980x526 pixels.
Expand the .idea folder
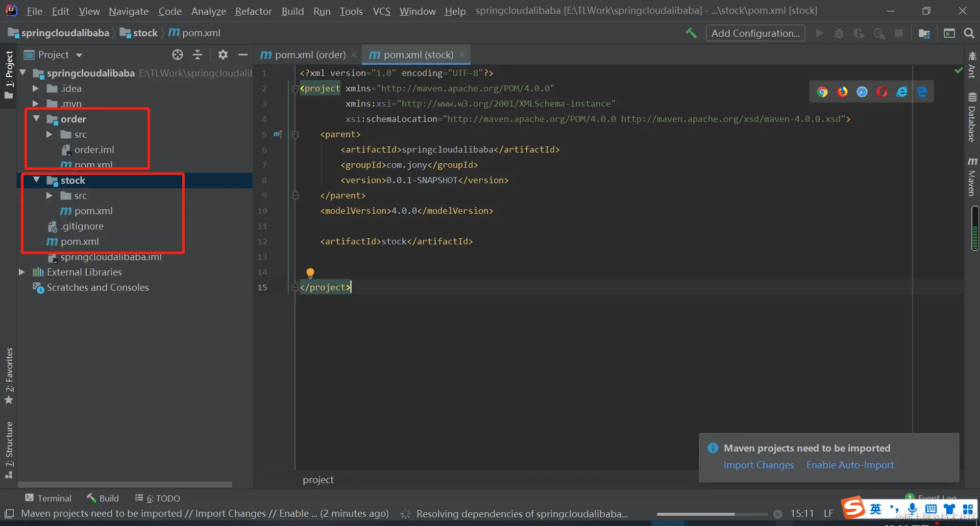pyautogui.click(x=36, y=88)
